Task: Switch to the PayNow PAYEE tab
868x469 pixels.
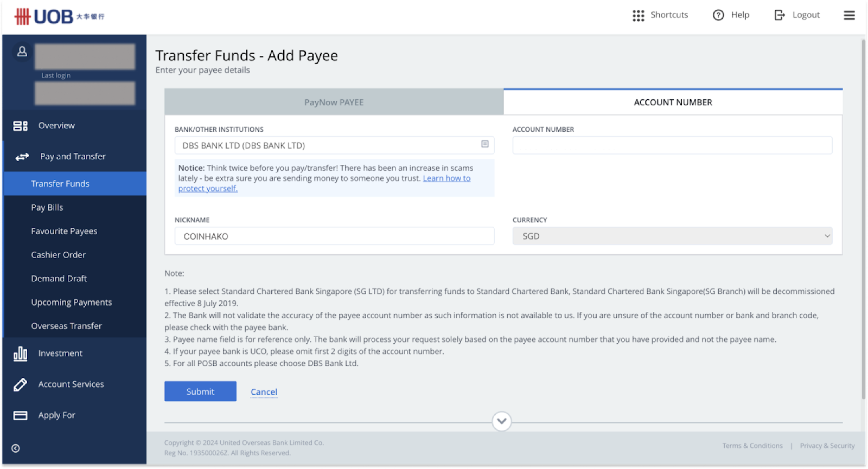Action: tap(334, 102)
